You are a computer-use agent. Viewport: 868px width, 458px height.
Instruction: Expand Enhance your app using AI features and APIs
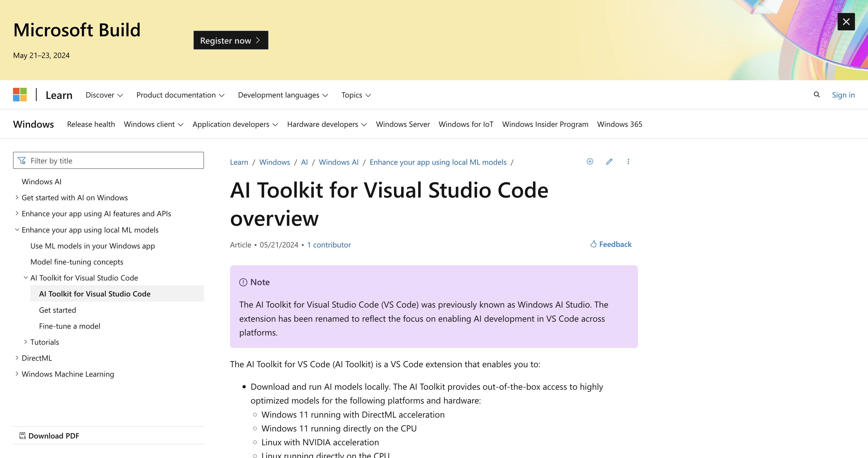[17, 214]
